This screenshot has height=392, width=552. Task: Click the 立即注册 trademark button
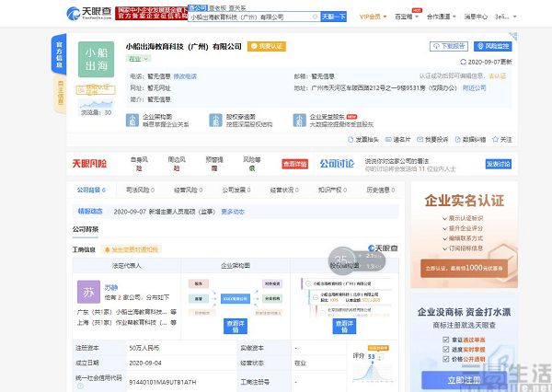click(464, 380)
